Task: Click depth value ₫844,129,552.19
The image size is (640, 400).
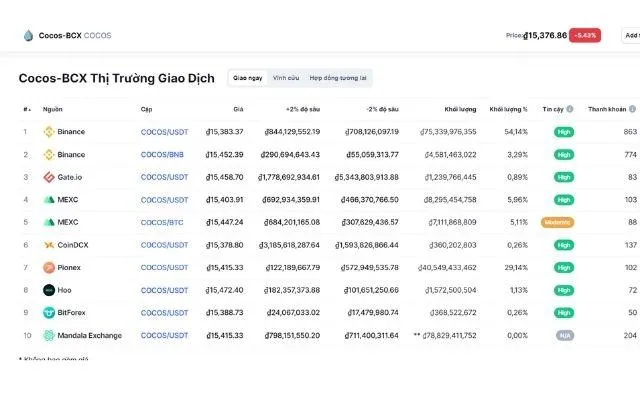Action: [292, 132]
